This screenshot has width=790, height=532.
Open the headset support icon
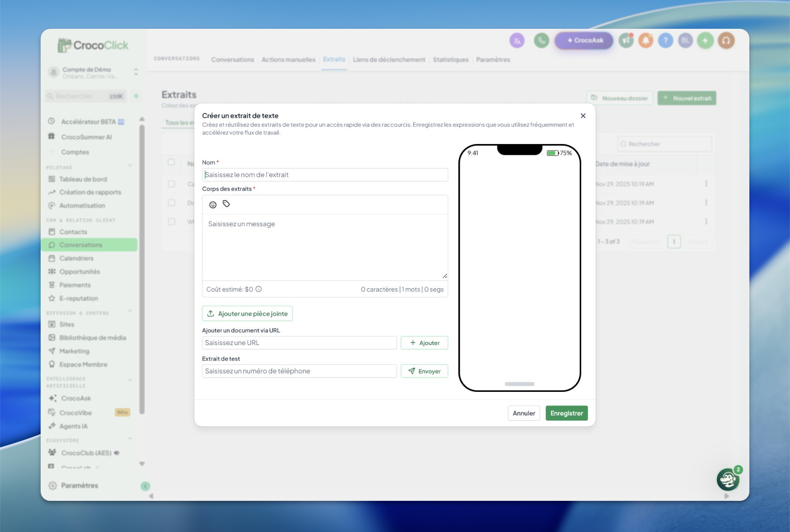pos(726,41)
